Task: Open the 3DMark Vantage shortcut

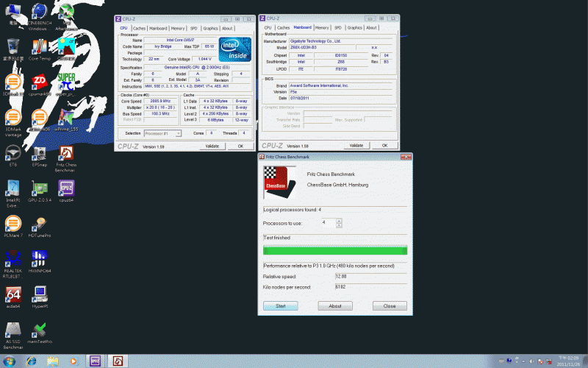Action: click(x=13, y=123)
